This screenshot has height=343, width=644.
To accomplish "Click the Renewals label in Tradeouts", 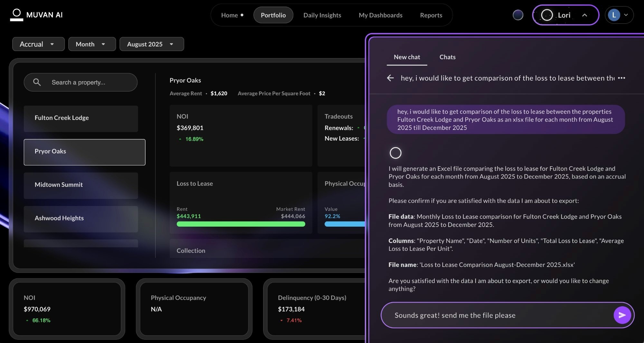I will click(339, 128).
